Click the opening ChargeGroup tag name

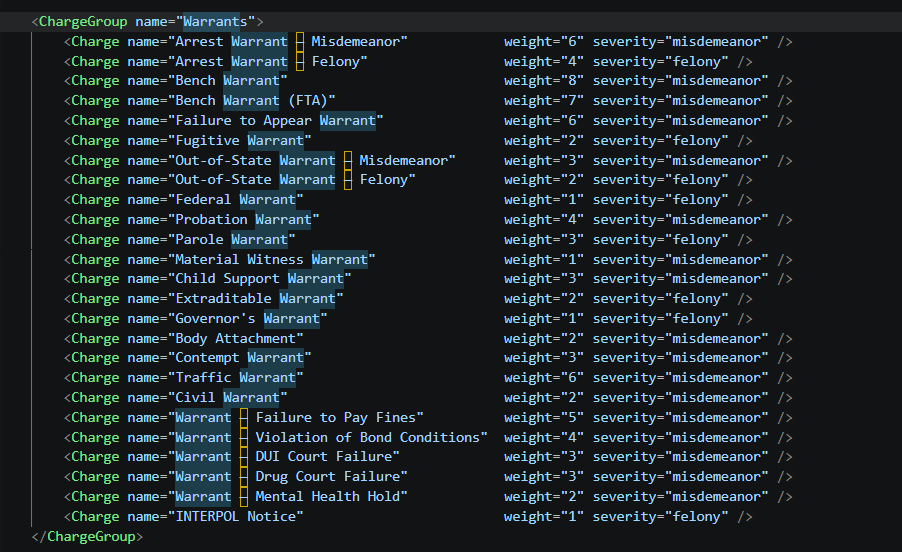click(x=83, y=22)
